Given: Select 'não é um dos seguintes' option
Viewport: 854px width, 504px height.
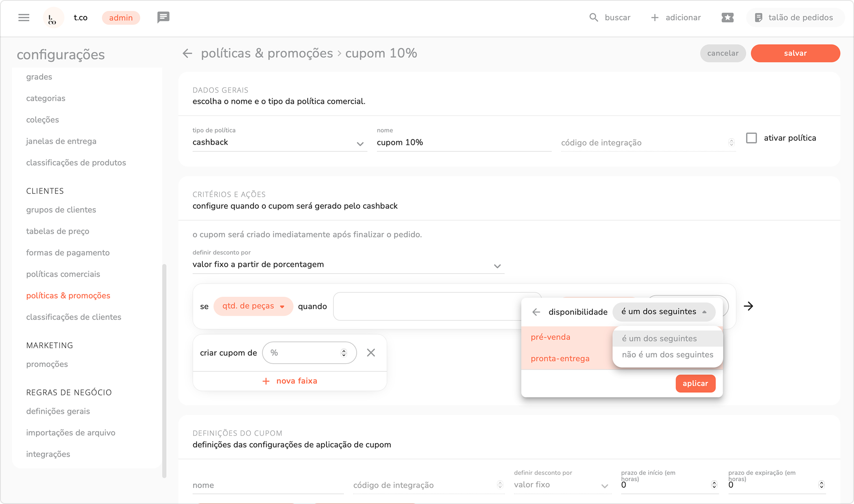Looking at the screenshot, I should pos(667,354).
